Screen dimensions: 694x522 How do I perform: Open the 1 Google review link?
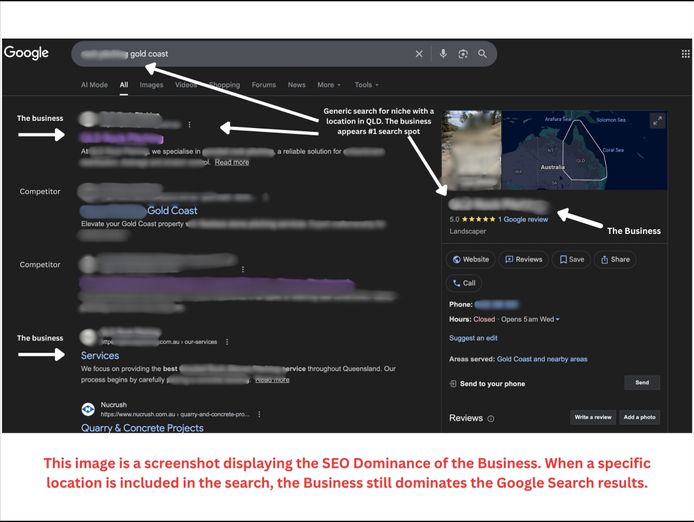pyautogui.click(x=523, y=219)
